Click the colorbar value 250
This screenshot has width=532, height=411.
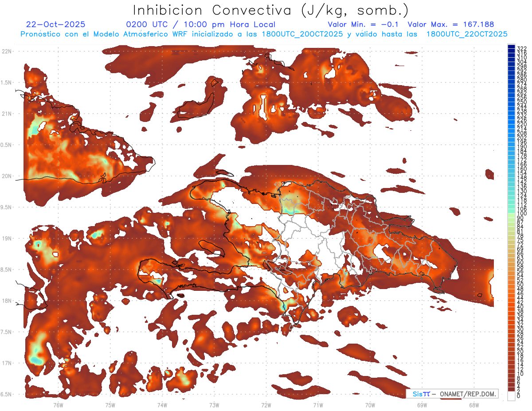pyautogui.click(x=521, y=102)
